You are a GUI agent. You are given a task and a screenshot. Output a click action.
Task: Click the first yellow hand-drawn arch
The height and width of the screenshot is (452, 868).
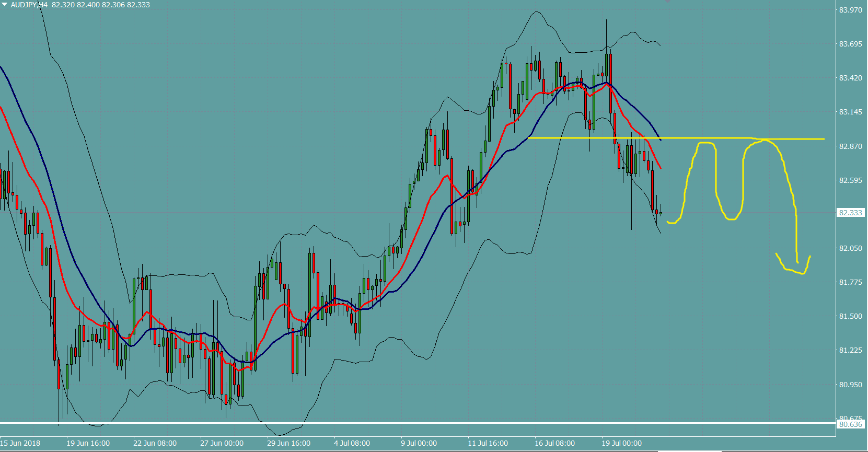(706, 143)
